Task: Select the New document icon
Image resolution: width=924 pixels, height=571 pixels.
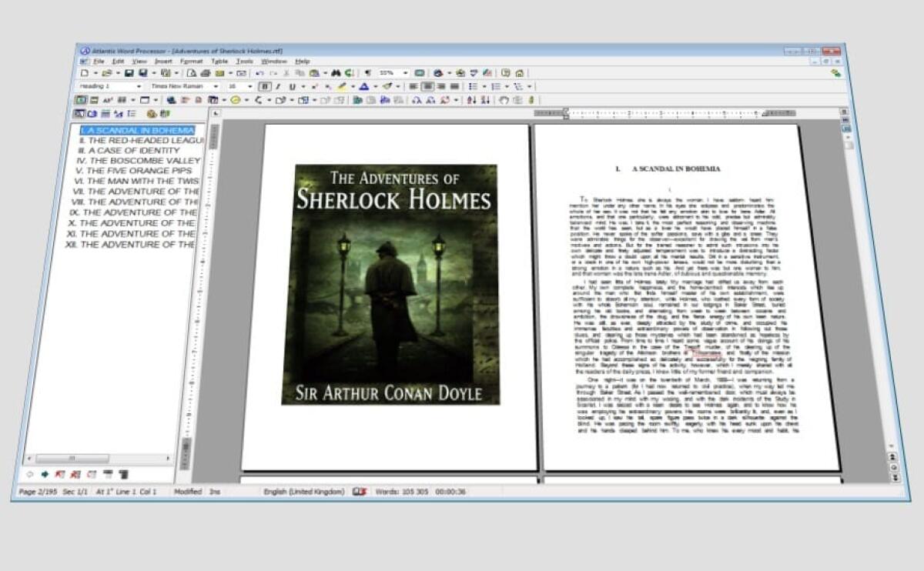Action: (x=84, y=72)
